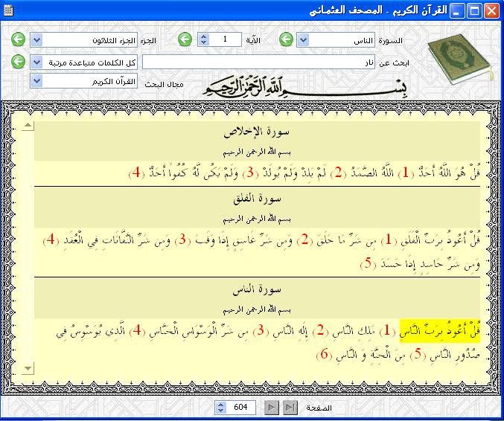Click the سورة الناس heading
This screenshot has height=421, width=504.
(x=257, y=290)
